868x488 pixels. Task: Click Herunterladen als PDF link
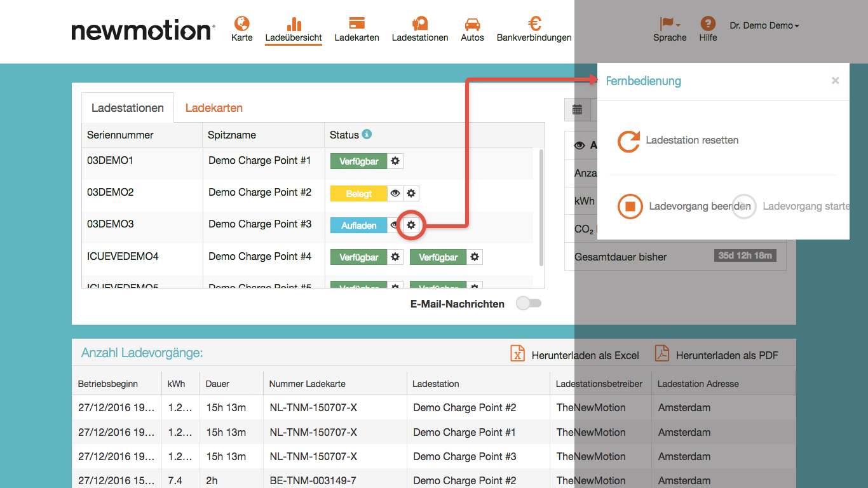(x=727, y=355)
